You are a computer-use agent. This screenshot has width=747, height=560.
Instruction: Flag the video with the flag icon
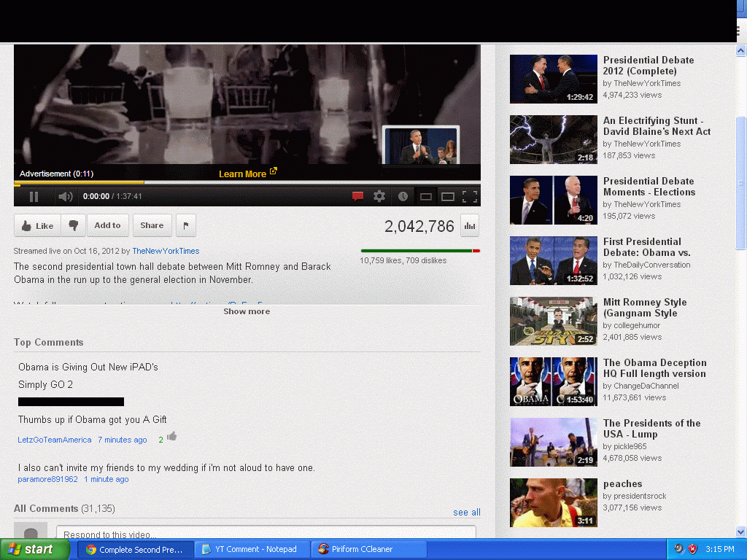click(186, 226)
